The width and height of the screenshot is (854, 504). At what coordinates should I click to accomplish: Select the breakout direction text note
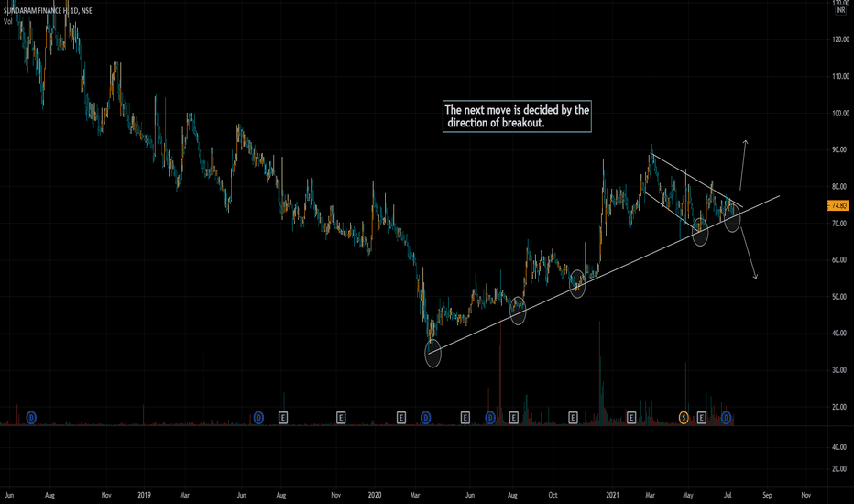(x=517, y=116)
